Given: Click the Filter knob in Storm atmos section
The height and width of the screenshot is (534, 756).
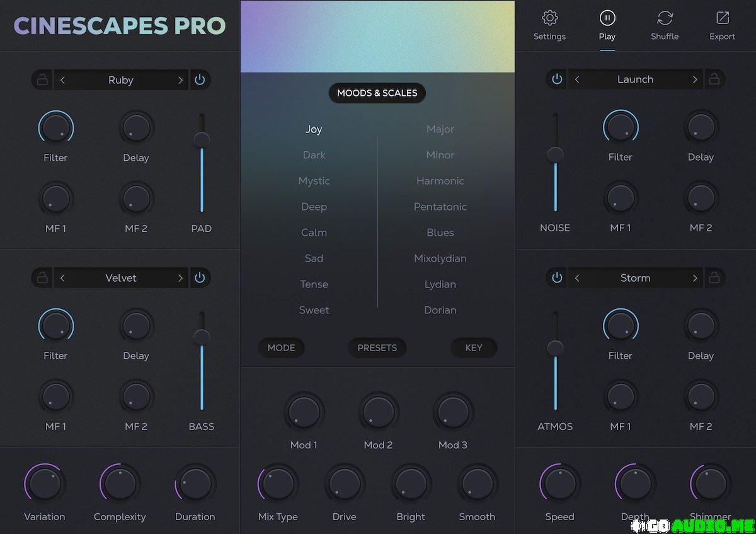Looking at the screenshot, I should click(x=621, y=327).
